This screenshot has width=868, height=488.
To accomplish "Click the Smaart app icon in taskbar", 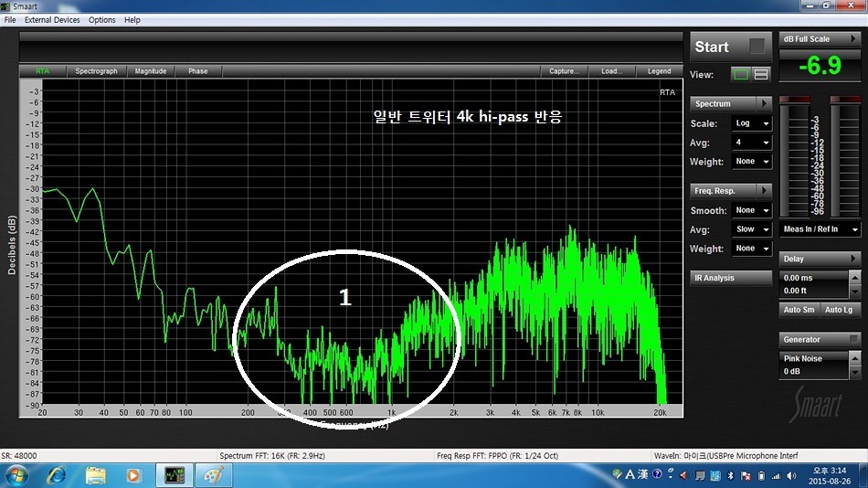I will point(172,475).
